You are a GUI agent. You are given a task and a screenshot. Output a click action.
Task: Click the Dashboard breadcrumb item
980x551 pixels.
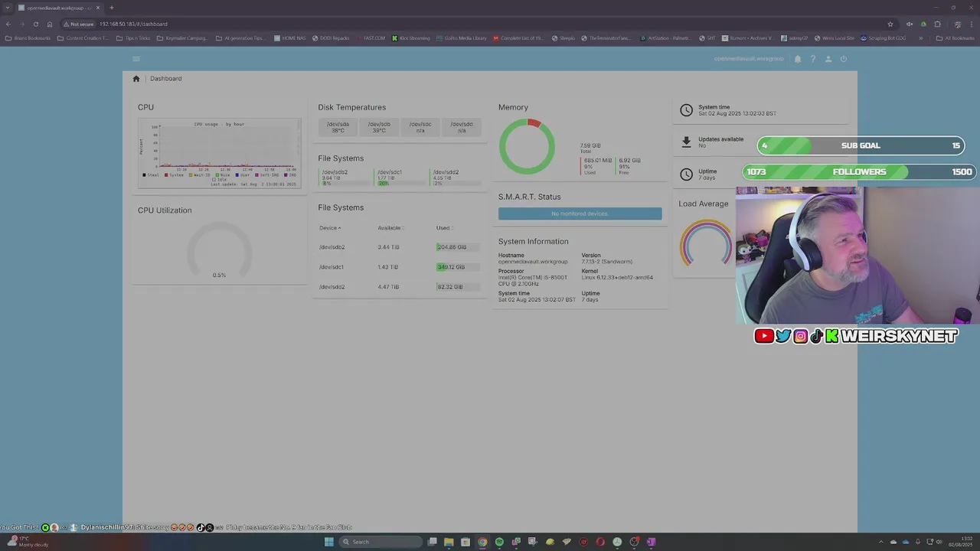pyautogui.click(x=166, y=79)
